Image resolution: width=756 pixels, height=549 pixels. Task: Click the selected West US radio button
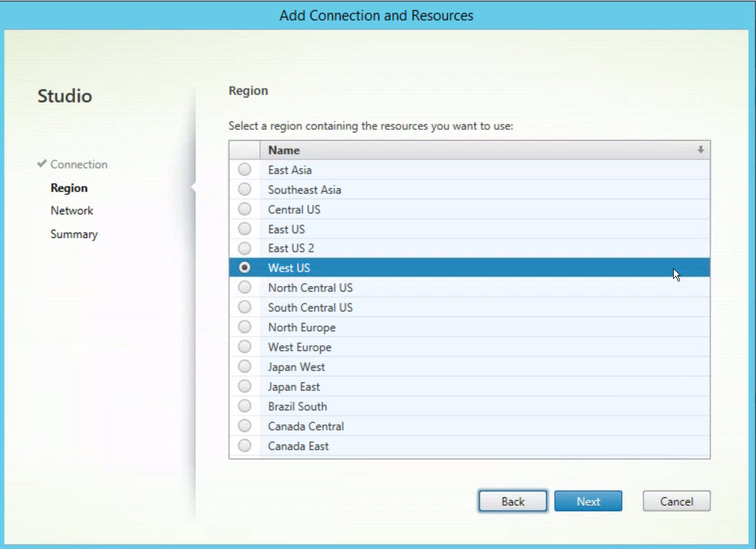[x=244, y=268]
